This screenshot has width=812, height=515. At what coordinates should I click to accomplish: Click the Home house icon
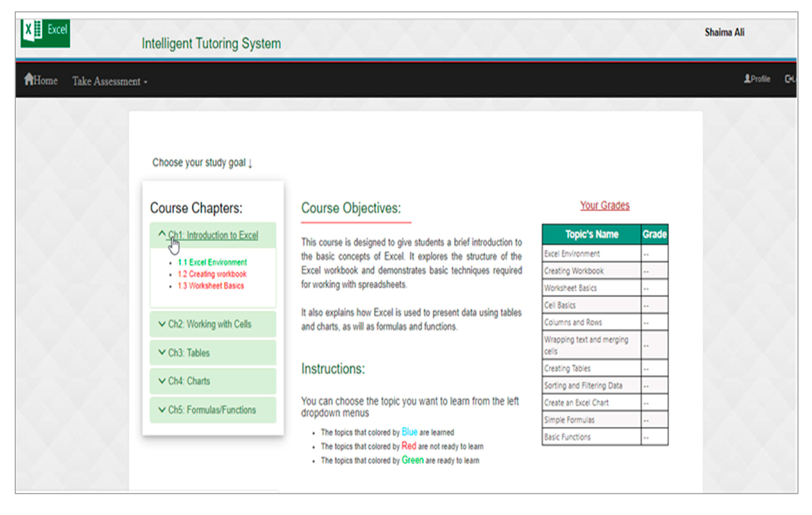(28, 80)
